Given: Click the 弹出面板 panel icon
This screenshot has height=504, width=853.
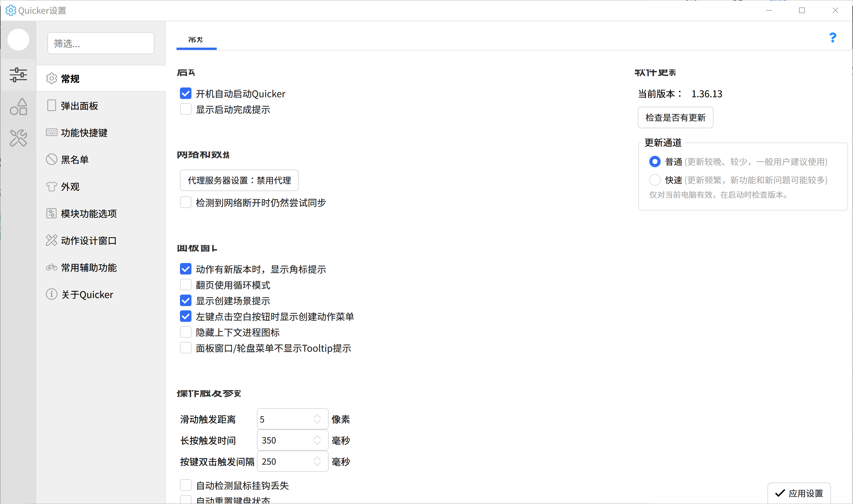Looking at the screenshot, I should click(x=52, y=105).
